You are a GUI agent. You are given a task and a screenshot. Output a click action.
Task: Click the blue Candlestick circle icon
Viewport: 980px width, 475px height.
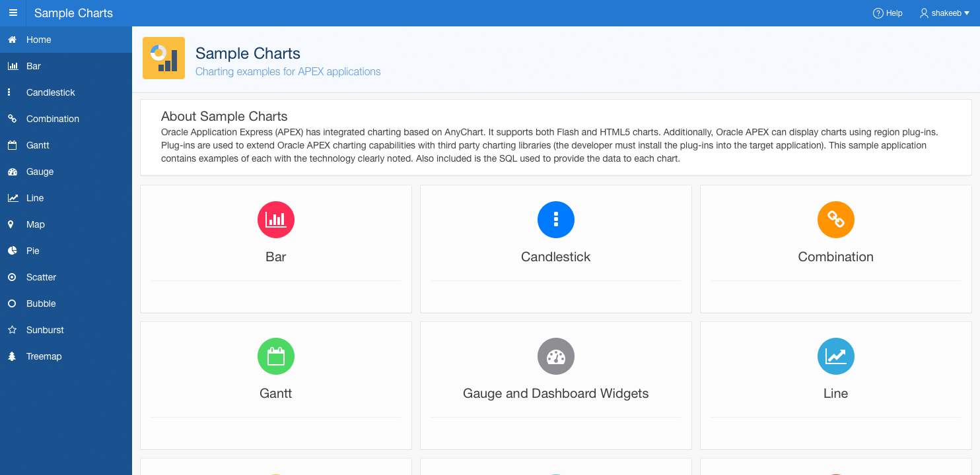[x=555, y=220]
